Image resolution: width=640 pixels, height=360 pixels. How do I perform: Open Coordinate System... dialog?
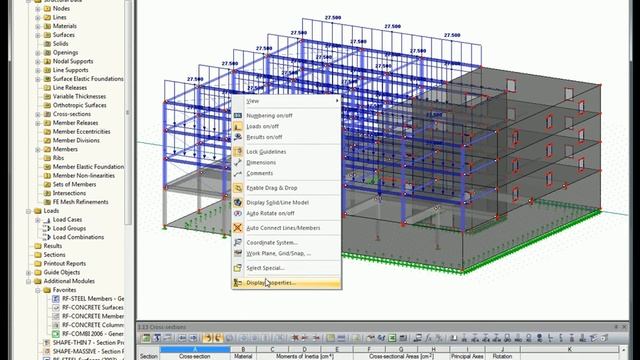pos(287,242)
